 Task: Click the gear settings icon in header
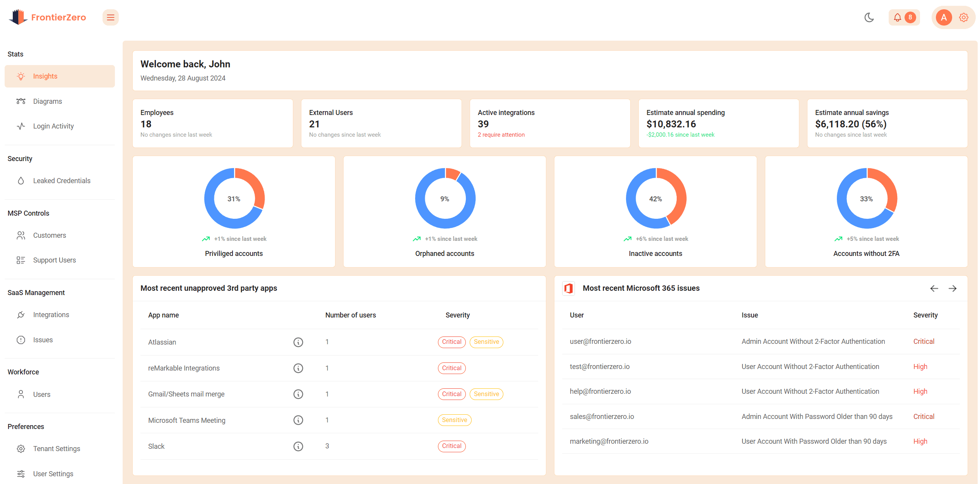click(964, 17)
